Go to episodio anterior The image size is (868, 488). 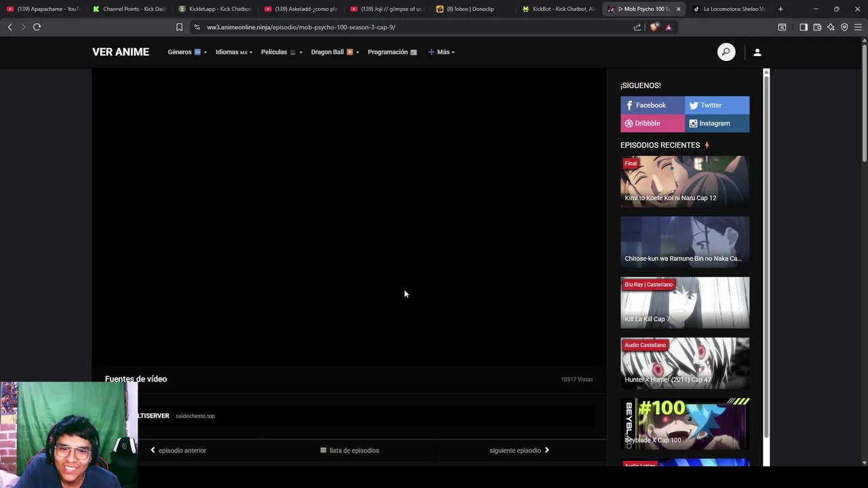point(178,450)
